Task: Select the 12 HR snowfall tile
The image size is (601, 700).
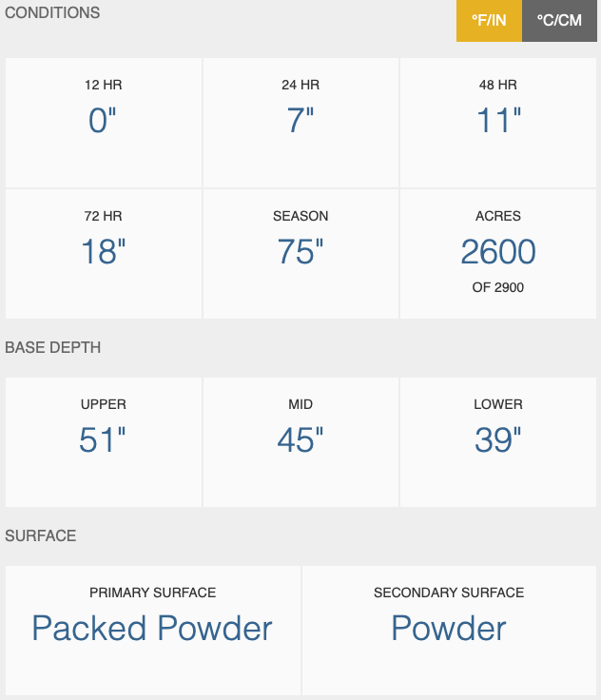Action: (104, 123)
